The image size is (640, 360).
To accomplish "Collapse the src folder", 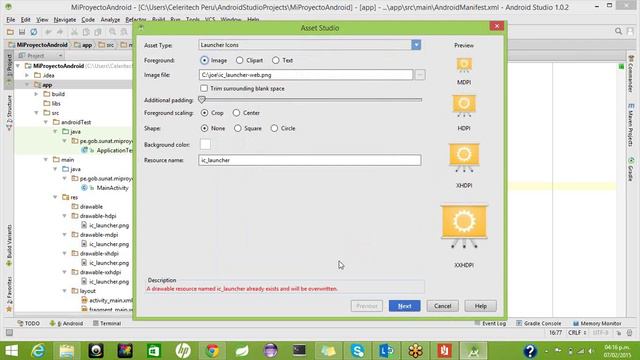I will point(37,113).
